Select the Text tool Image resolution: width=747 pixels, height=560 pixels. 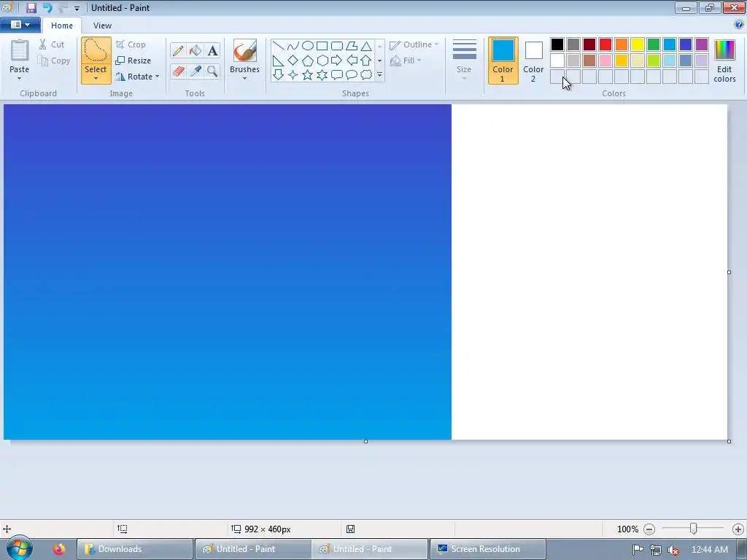point(212,50)
